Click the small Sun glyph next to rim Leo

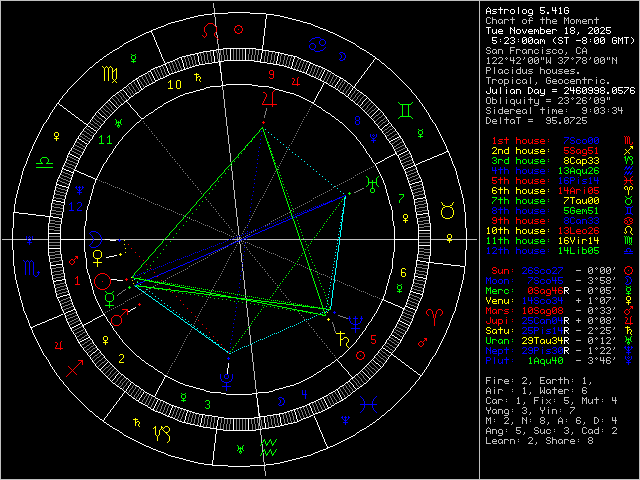pos(239,29)
